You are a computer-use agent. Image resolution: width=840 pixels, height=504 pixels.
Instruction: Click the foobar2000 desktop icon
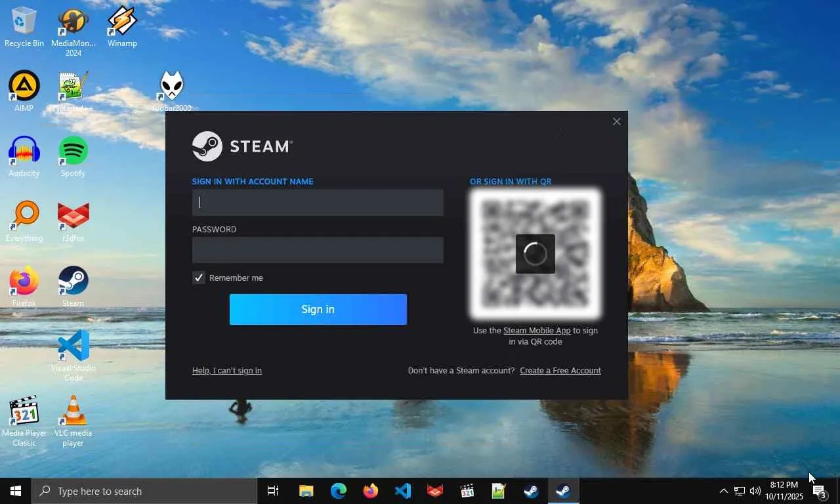point(171,92)
